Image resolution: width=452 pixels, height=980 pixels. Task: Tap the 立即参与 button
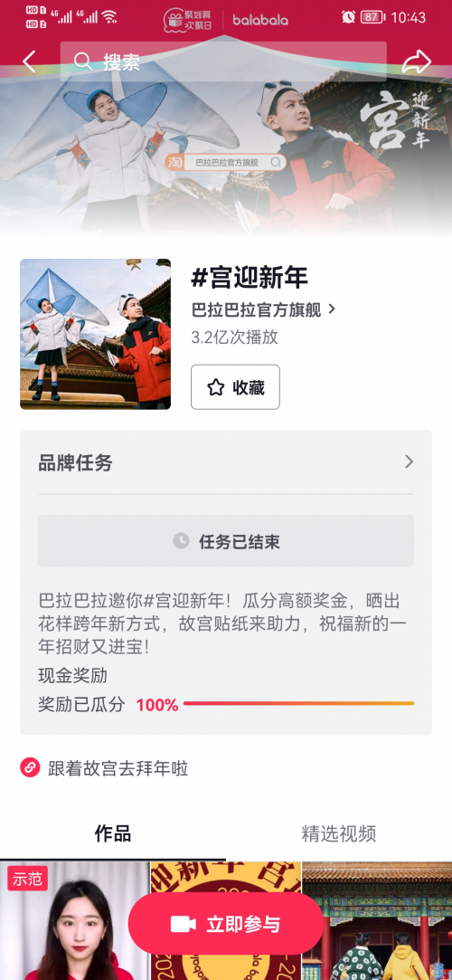(x=226, y=924)
